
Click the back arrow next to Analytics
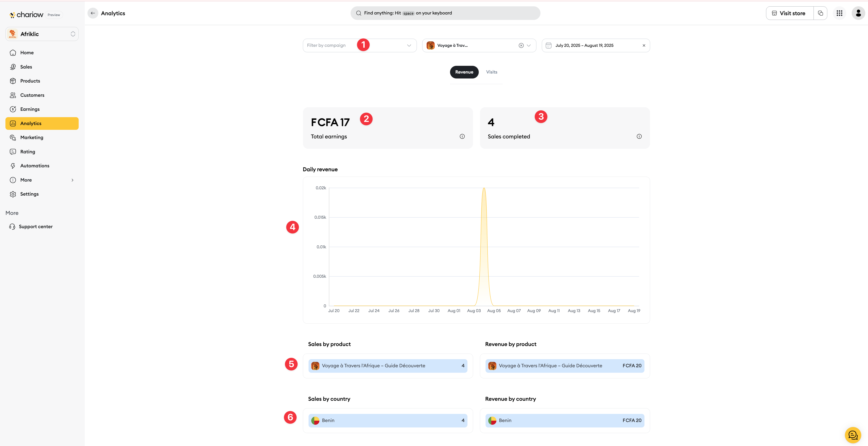(x=93, y=13)
